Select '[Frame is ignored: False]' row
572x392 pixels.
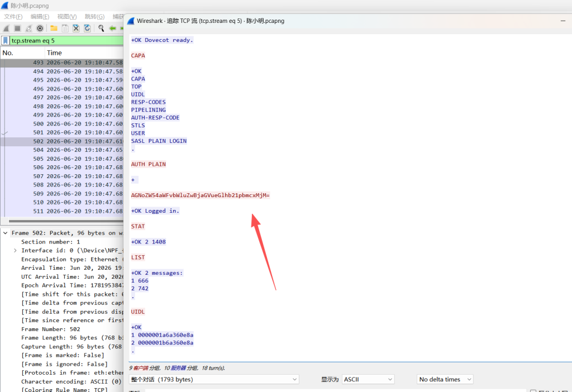[x=65, y=364]
